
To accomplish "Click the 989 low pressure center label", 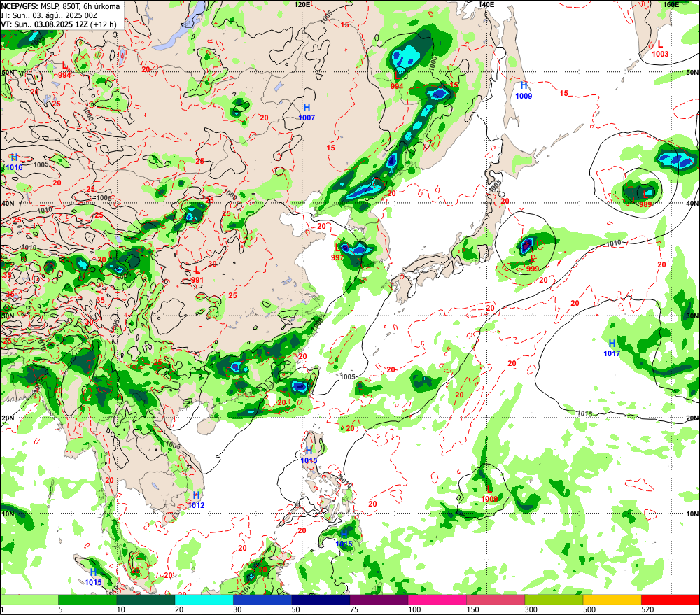I will pyautogui.click(x=645, y=204).
